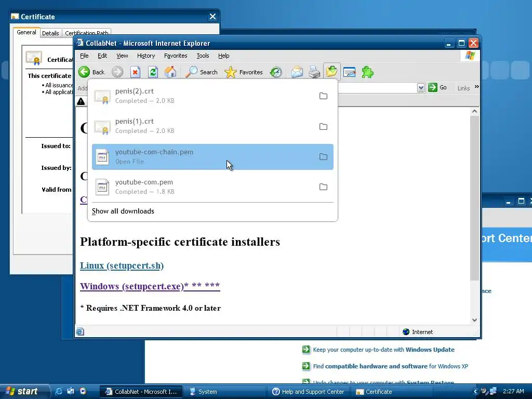Launch Internet Explorer from quick launch
532x399 pixels.
pyautogui.click(x=59, y=391)
